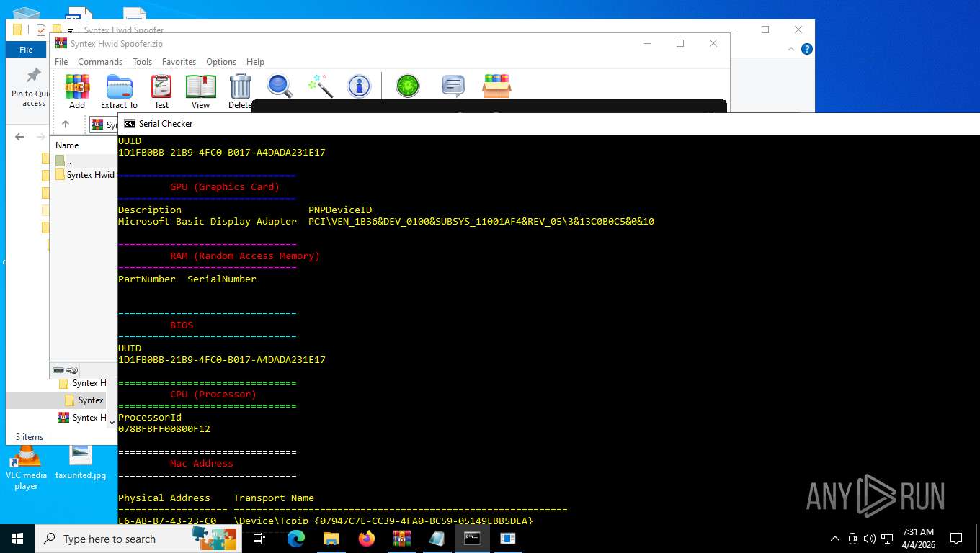Open VLC media player desktop shortcut

tap(26, 467)
